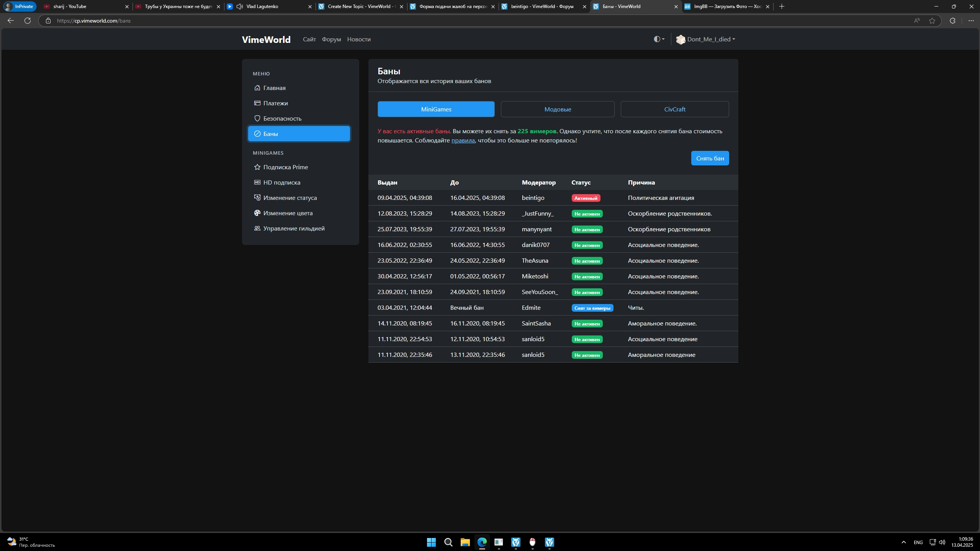
Task: Open the Безопасность shield menu item
Action: click(282, 119)
